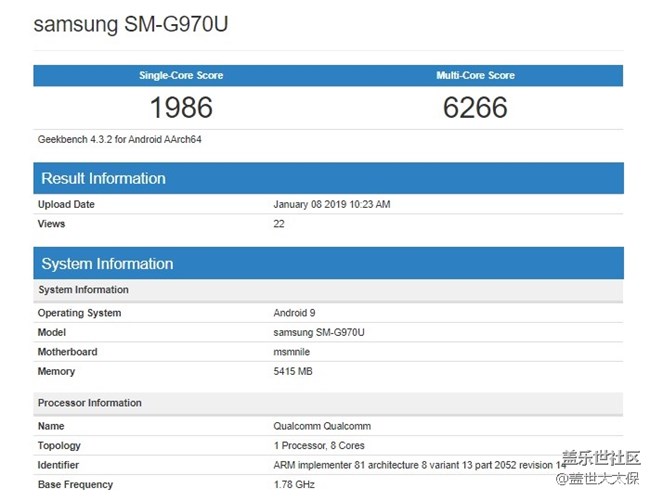Click the Base Frequency label
The width and height of the screenshot is (650, 501).
click(x=75, y=484)
